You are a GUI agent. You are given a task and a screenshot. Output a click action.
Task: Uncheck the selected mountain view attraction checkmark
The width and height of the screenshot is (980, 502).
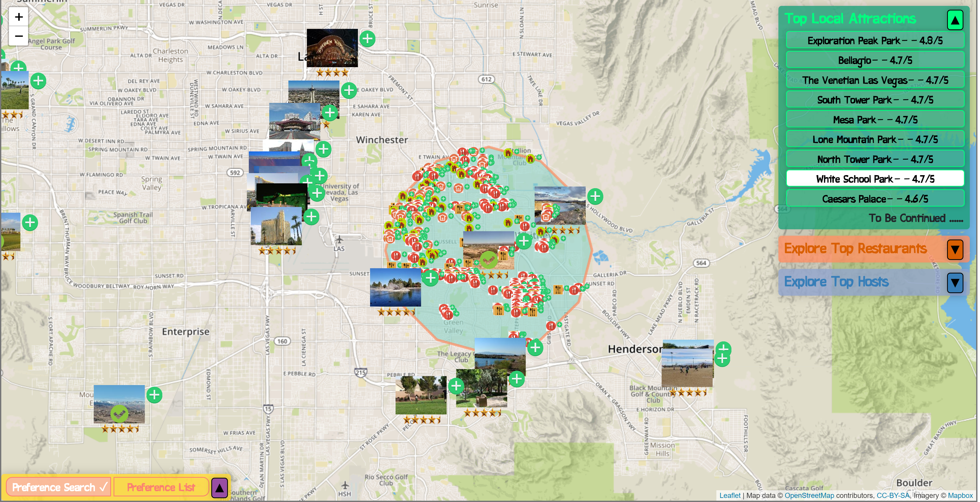119,413
